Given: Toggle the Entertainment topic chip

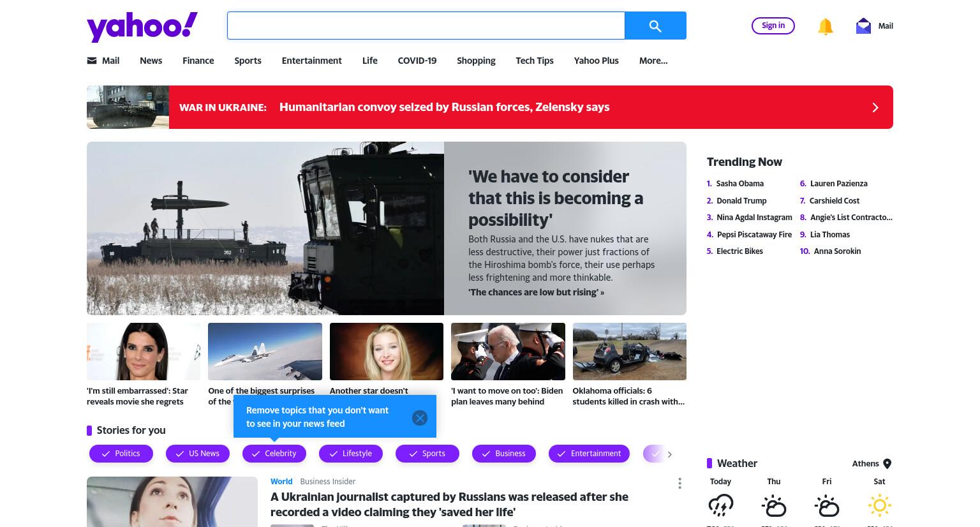Looking at the screenshot, I should pos(589,454).
